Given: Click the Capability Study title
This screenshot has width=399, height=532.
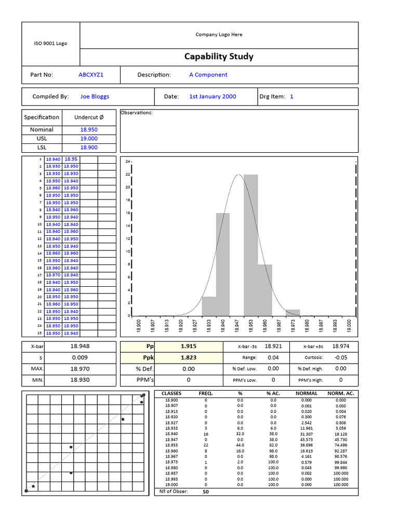Looking at the screenshot, I should [219, 57].
